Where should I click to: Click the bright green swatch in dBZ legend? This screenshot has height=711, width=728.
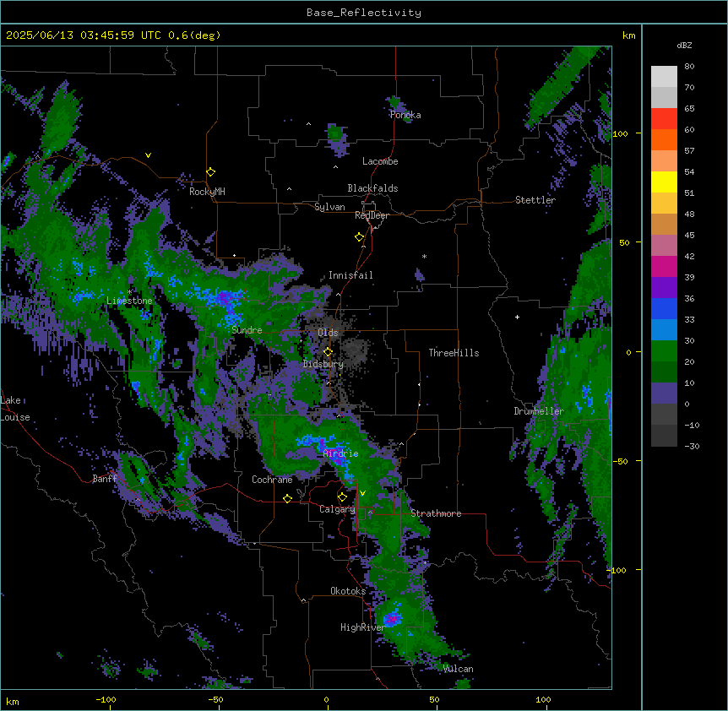[664, 351]
